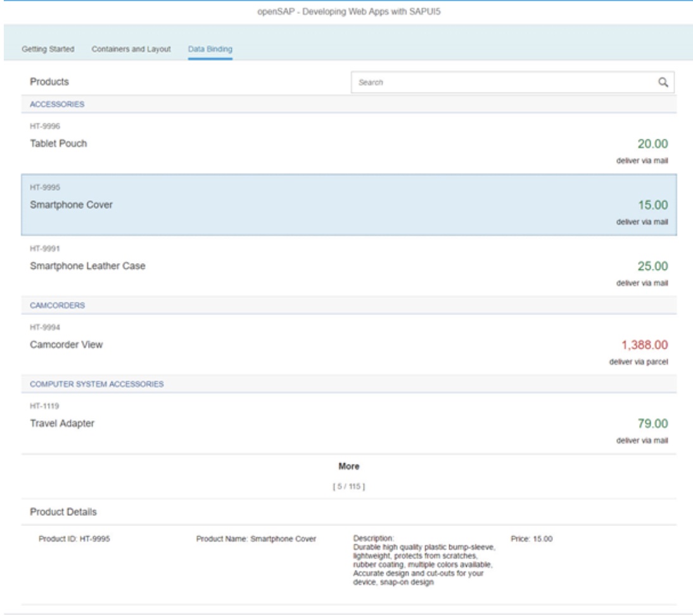Select the Camcorder View product

pyautogui.click(x=348, y=345)
